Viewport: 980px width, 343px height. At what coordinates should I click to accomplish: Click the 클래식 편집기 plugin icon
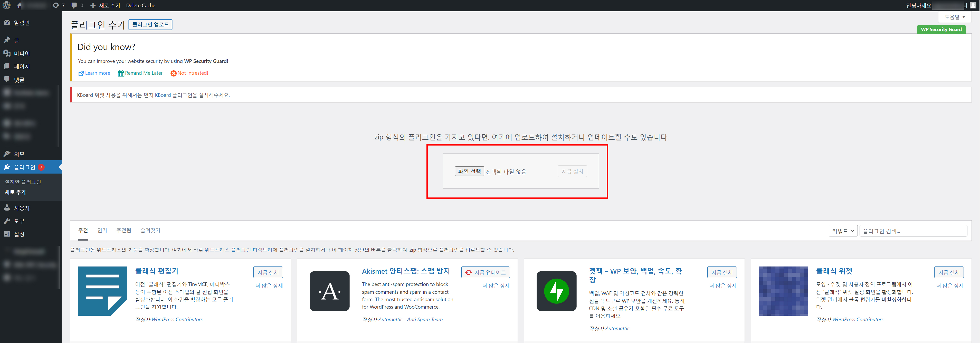(103, 291)
